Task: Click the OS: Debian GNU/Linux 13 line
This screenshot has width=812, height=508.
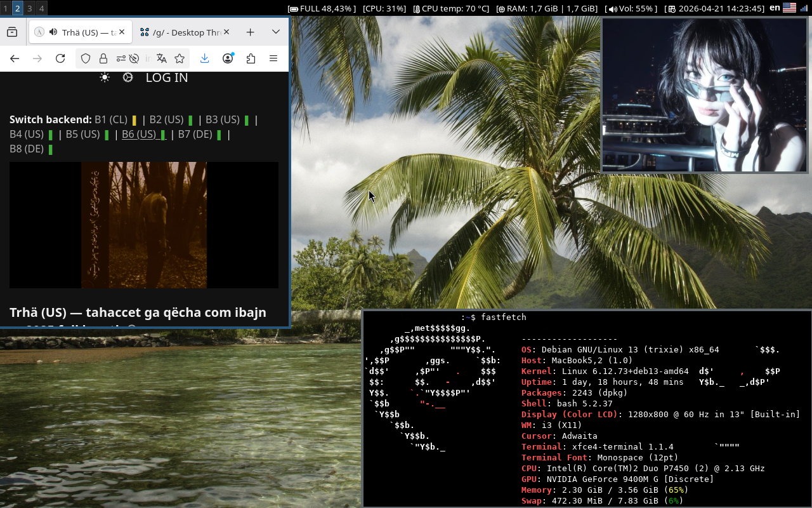Action: [x=620, y=350]
